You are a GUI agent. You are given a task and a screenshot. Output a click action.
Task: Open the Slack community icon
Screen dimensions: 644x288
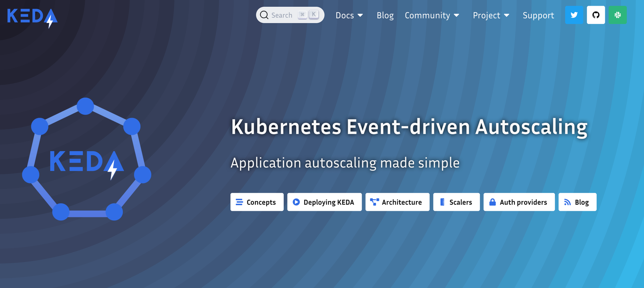tap(618, 15)
